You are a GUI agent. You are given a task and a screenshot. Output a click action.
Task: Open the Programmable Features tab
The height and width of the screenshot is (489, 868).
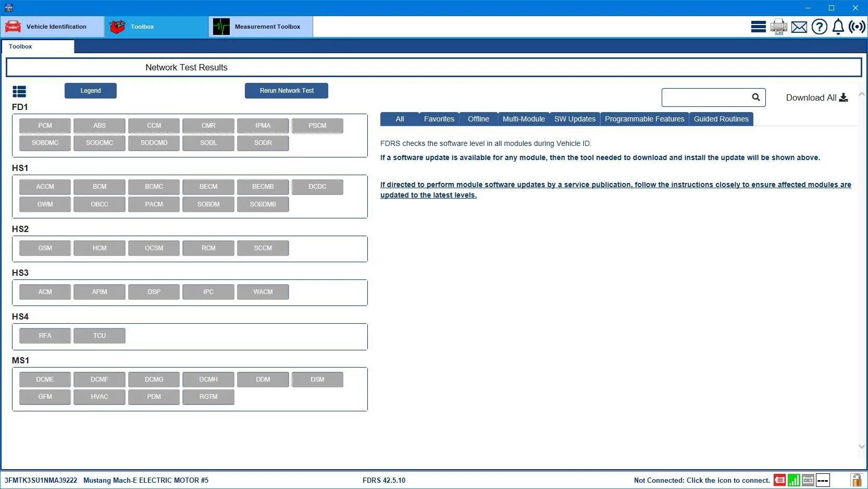(644, 119)
